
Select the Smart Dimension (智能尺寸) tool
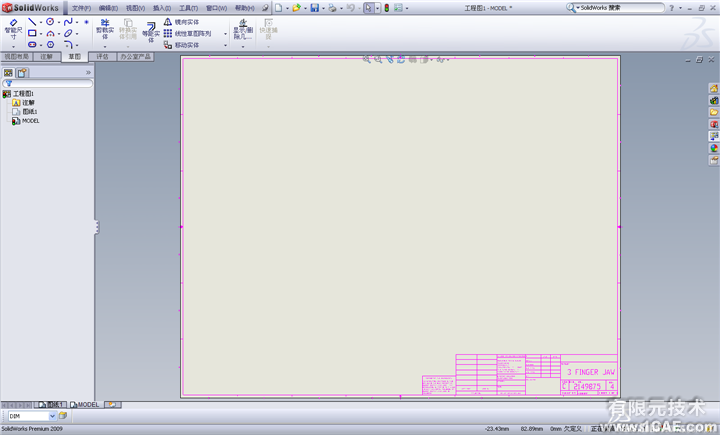[13, 29]
